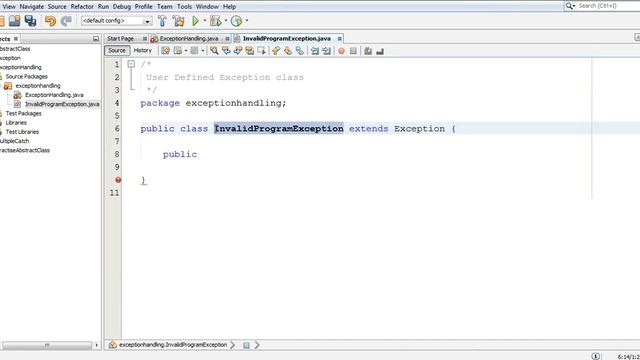Image resolution: width=640 pixels, height=360 pixels.
Task: Toggle Highlight Search icon
Action: [249, 51]
